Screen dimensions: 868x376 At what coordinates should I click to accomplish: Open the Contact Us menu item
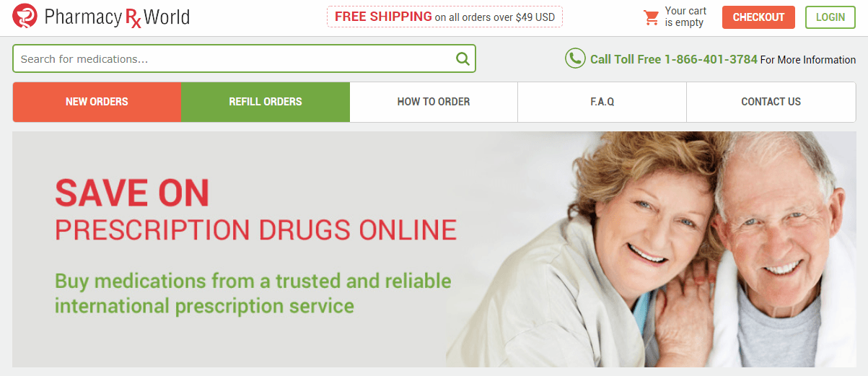click(x=771, y=102)
